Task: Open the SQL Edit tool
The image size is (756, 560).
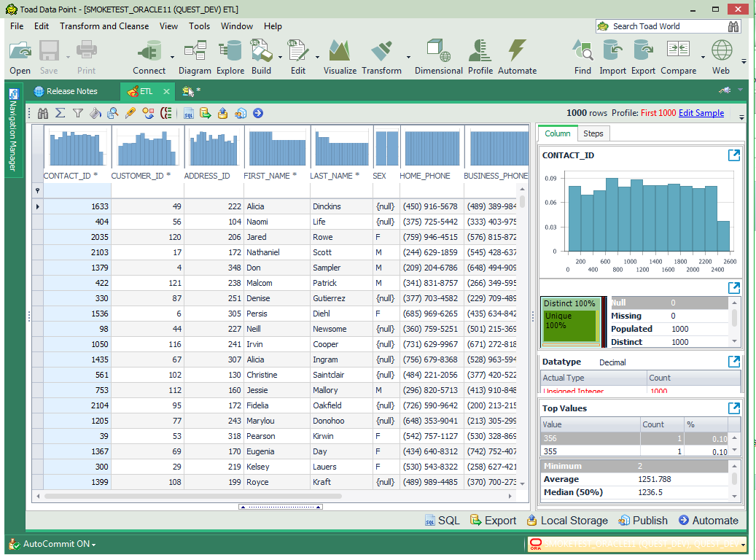Action: coord(298,57)
